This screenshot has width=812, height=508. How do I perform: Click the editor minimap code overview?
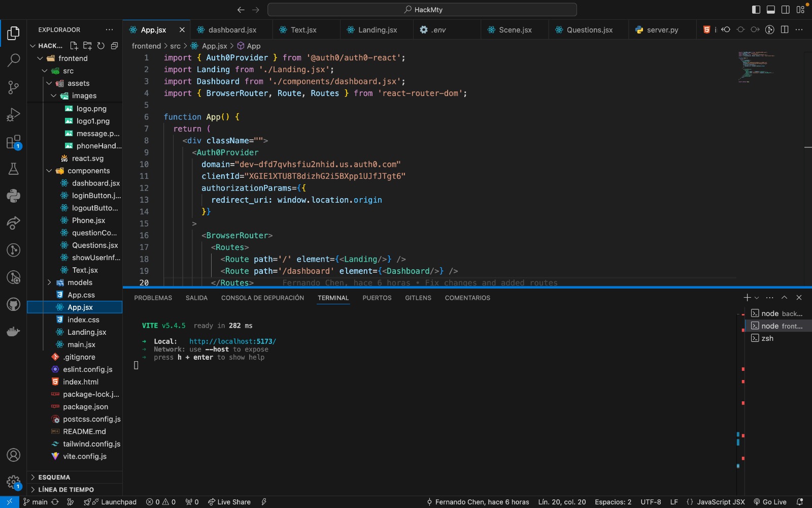[x=756, y=66]
